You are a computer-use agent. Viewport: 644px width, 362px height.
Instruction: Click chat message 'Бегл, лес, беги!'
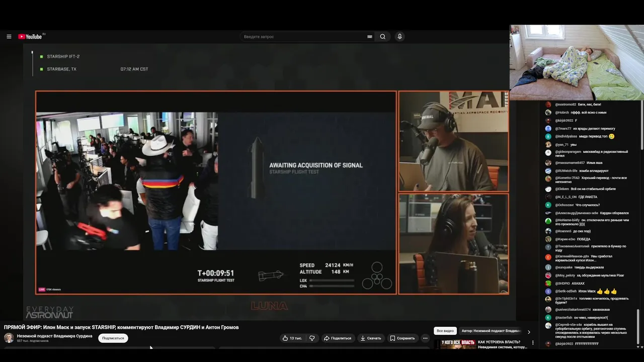[x=589, y=105]
